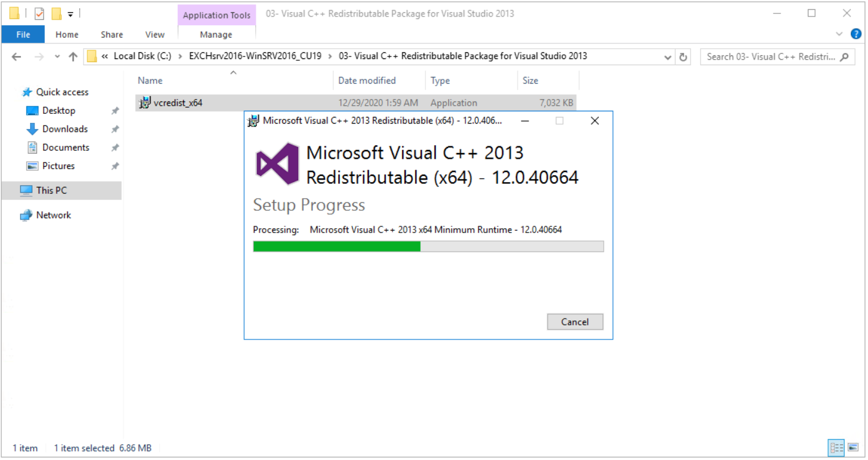Click the Properties quick access toolbar icon
This screenshot has width=868, height=460.
[39, 14]
